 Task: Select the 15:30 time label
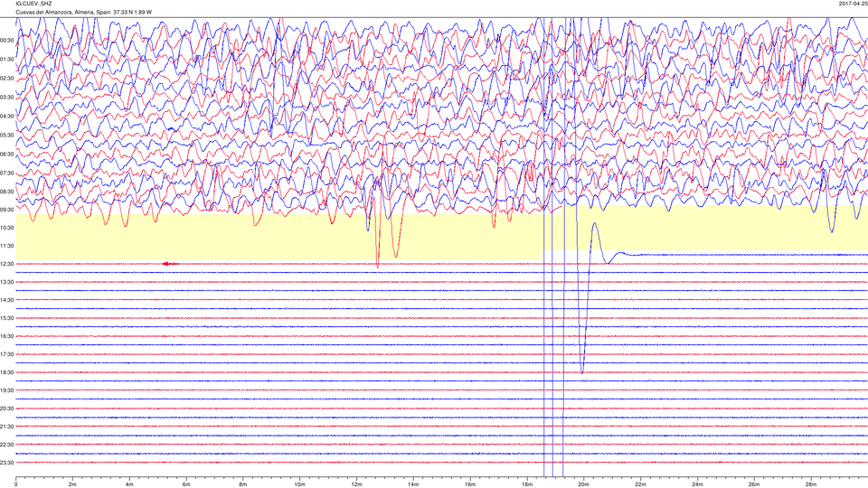click(7, 318)
